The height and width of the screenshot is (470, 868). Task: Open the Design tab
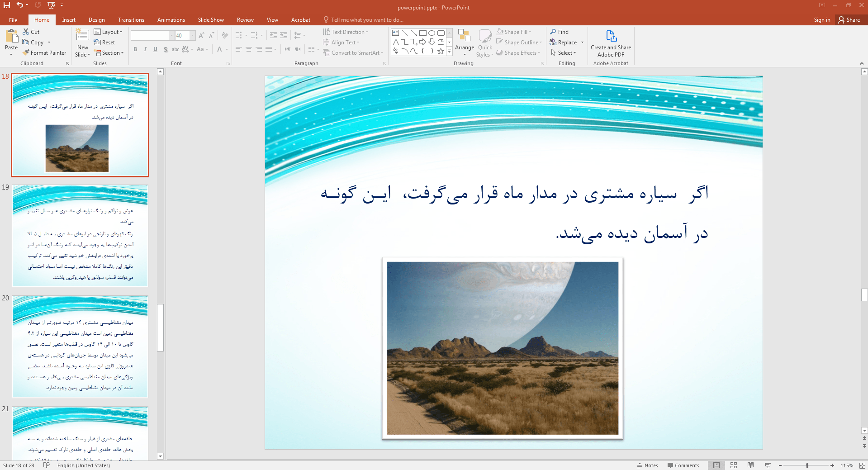97,20
